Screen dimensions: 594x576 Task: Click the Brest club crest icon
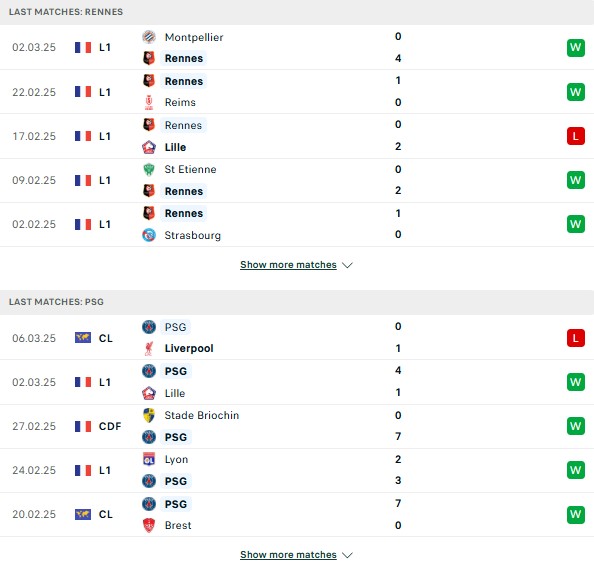point(149,525)
